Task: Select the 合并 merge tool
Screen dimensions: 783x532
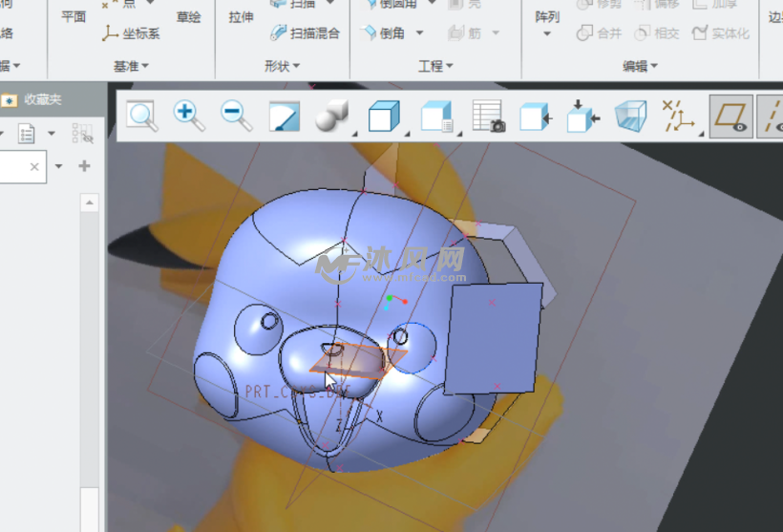Action: pyautogui.click(x=600, y=33)
